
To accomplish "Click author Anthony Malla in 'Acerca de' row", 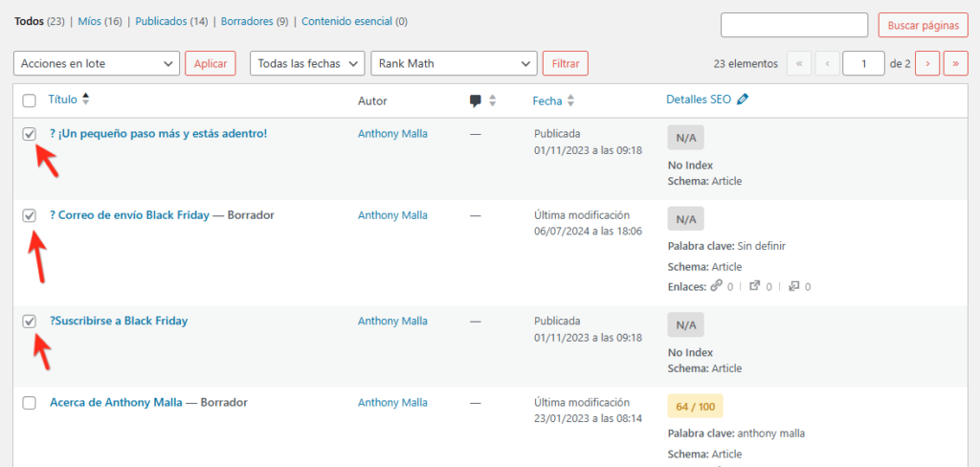I will [x=392, y=403].
